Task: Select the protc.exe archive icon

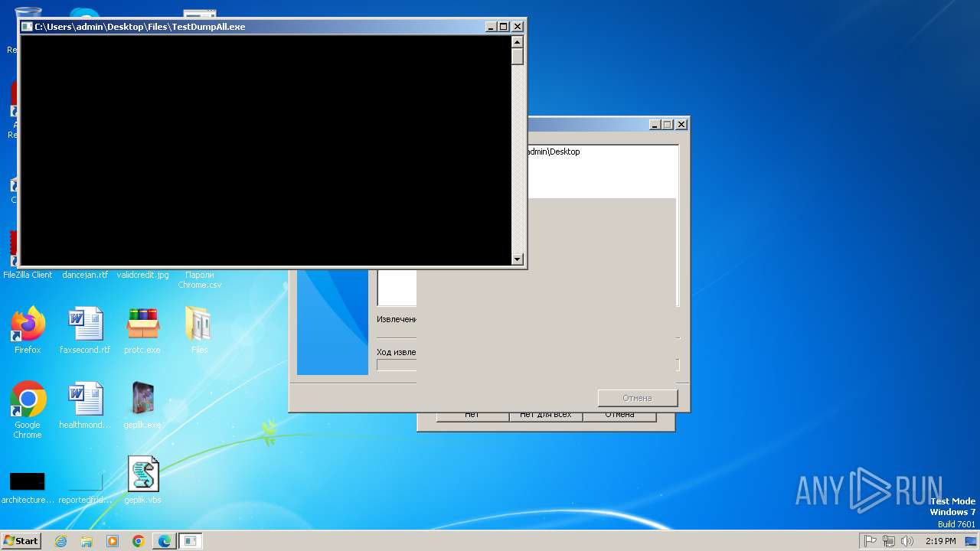Action: click(142, 331)
